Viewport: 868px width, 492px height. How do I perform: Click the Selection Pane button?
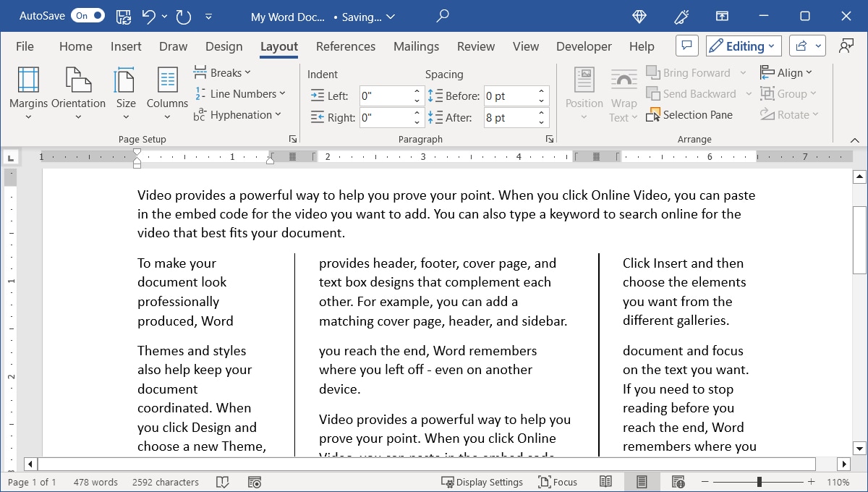click(x=689, y=114)
